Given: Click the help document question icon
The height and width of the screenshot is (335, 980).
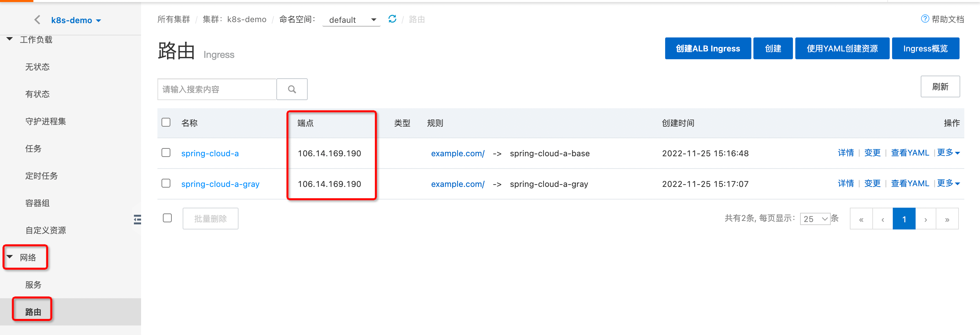Looking at the screenshot, I should 925,19.
